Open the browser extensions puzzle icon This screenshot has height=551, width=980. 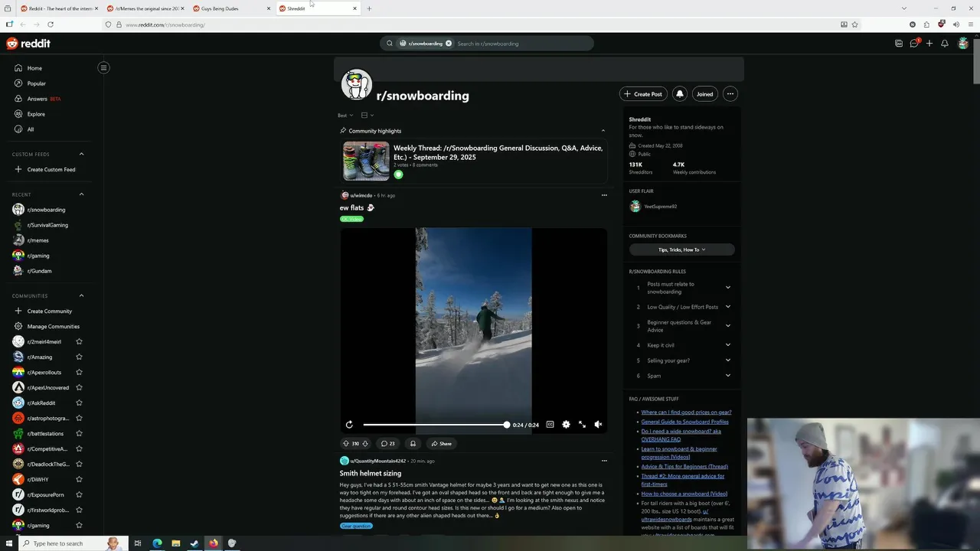(x=926, y=24)
